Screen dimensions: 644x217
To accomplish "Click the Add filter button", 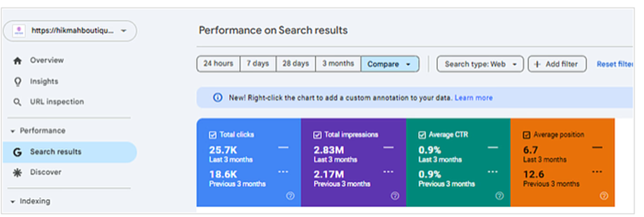I will click(557, 64).
